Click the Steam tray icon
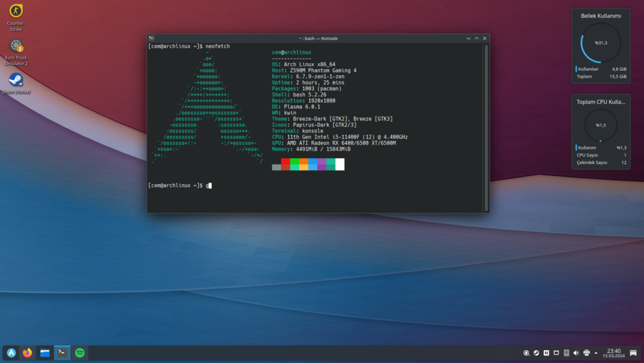 click(536, 353)
